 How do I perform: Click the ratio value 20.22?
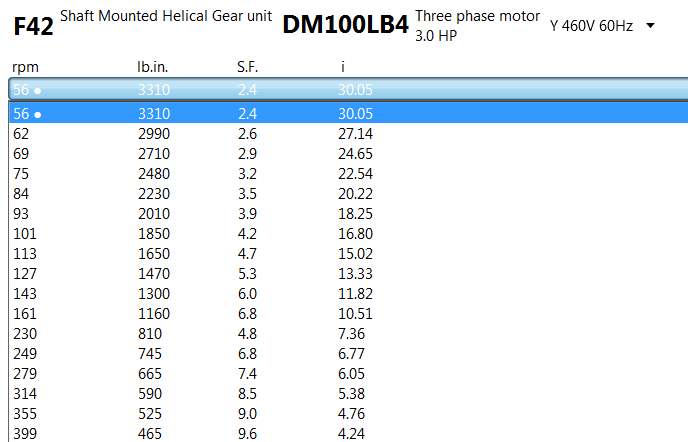[x=355, y=194]
